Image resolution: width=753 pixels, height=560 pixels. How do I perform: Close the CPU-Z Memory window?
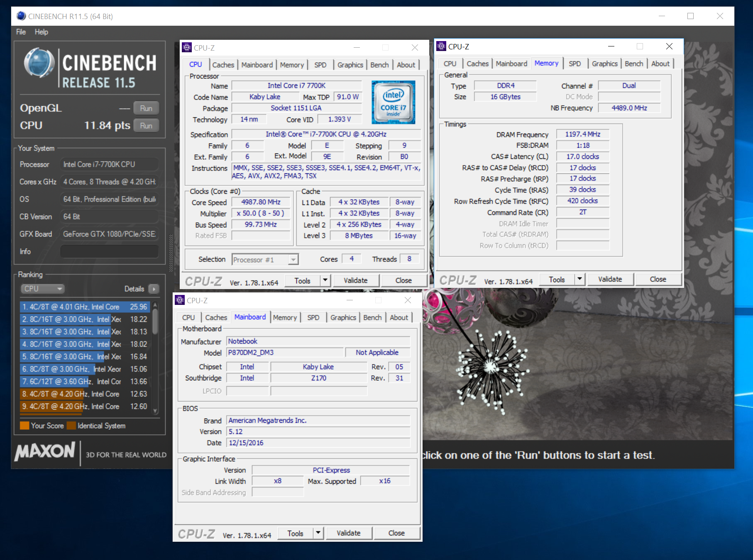tap(669, 46)
